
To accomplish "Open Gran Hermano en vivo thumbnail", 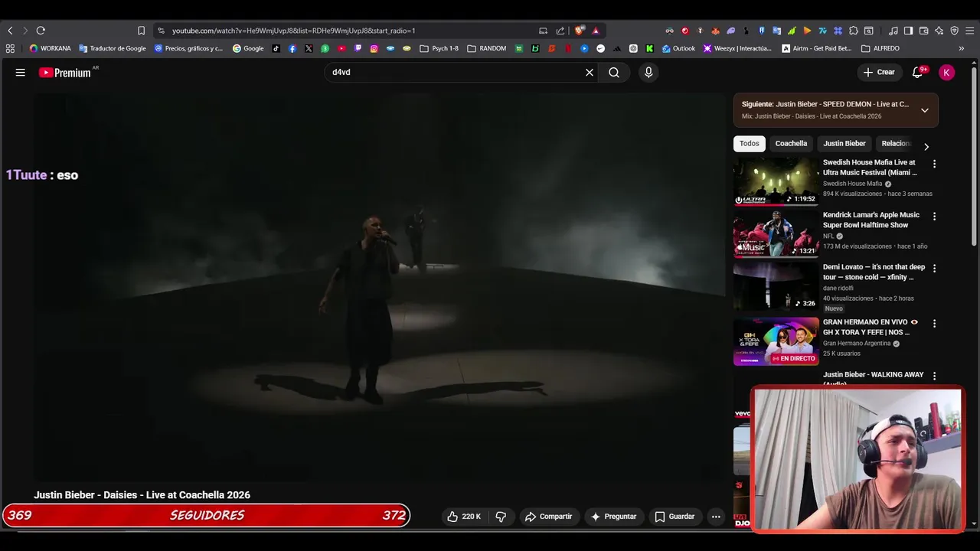I will tap(776, 341).
